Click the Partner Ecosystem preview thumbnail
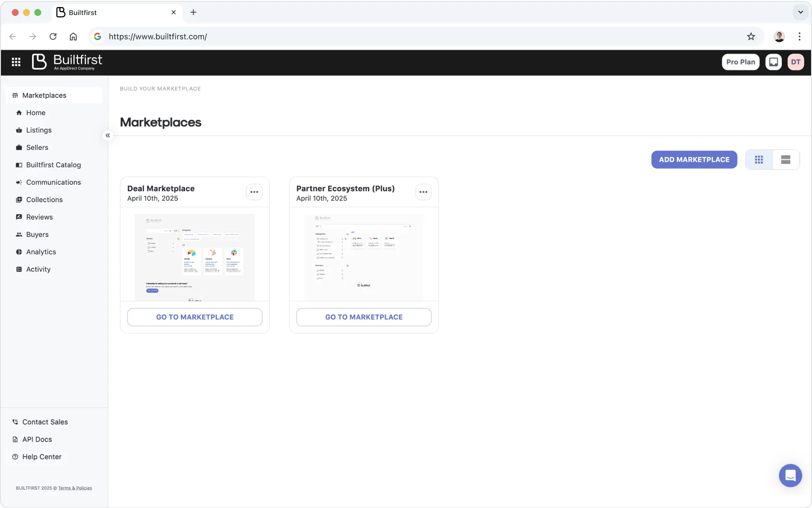Screen dimensions: 812x508 (x=364, y=257)
